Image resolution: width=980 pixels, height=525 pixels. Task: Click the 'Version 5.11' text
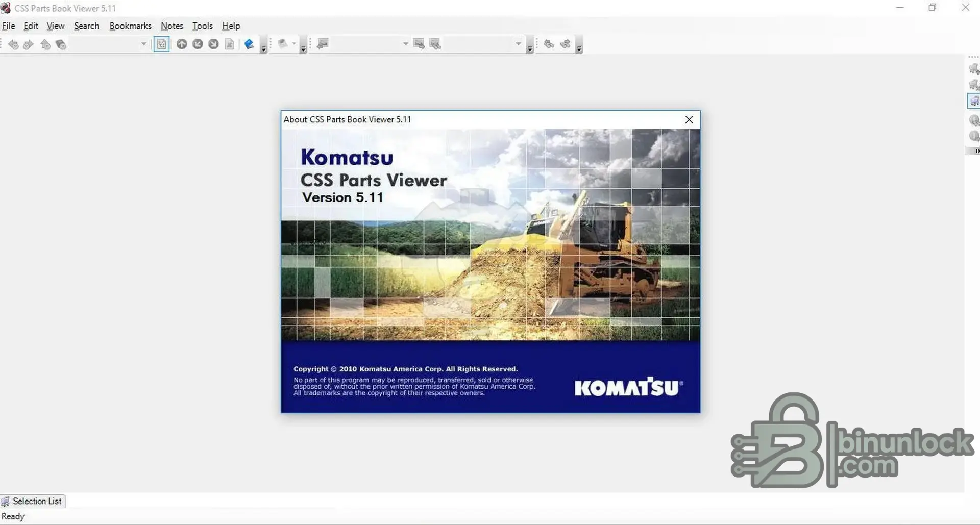point(342,197)
